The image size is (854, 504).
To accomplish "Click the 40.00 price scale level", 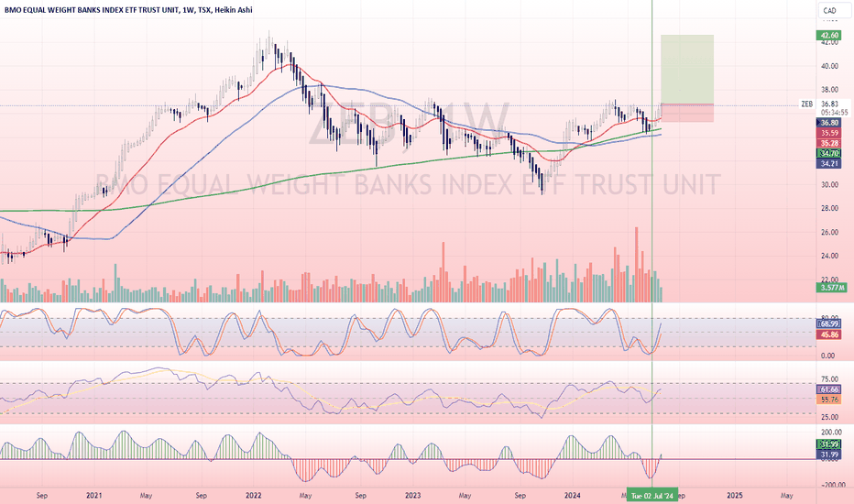I will click(829, 67).
